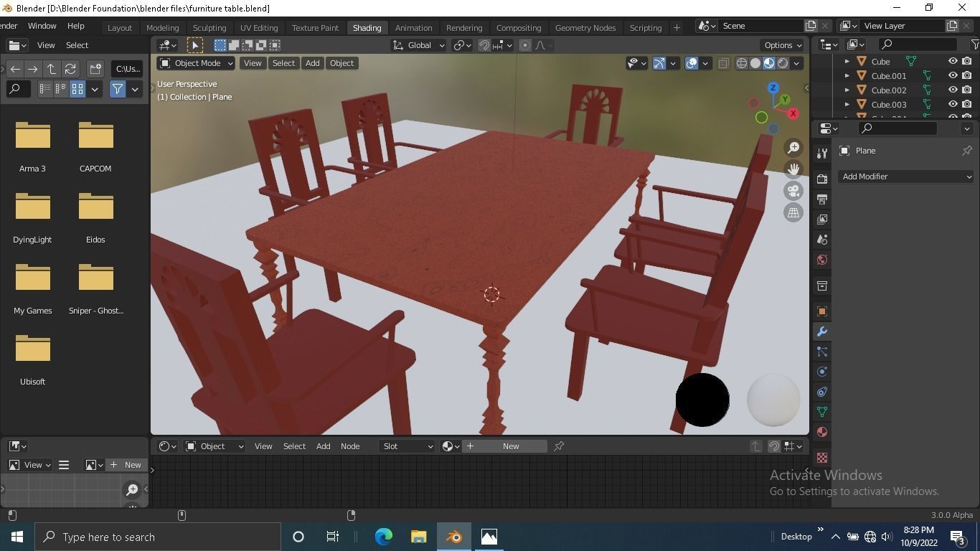The image size is (980, 551).
Task: Open the Scene properties tab
Action: coord(822,239)
